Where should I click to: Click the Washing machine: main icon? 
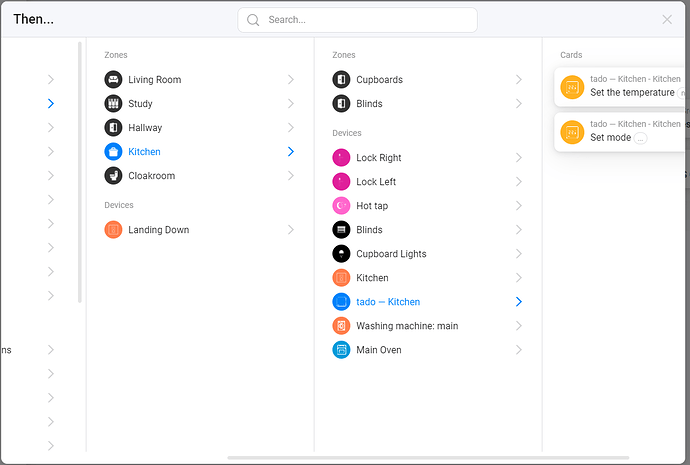(341, 326)
